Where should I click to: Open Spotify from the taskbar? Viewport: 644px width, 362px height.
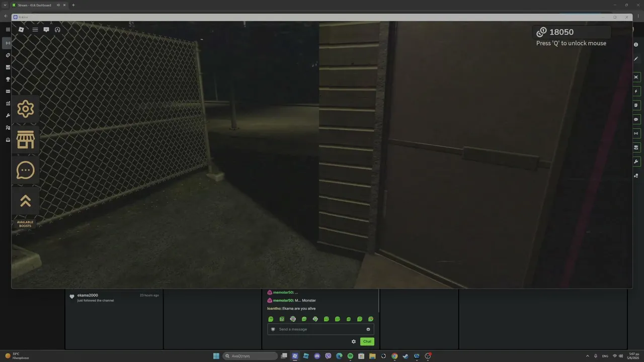(x=350, y=356)
